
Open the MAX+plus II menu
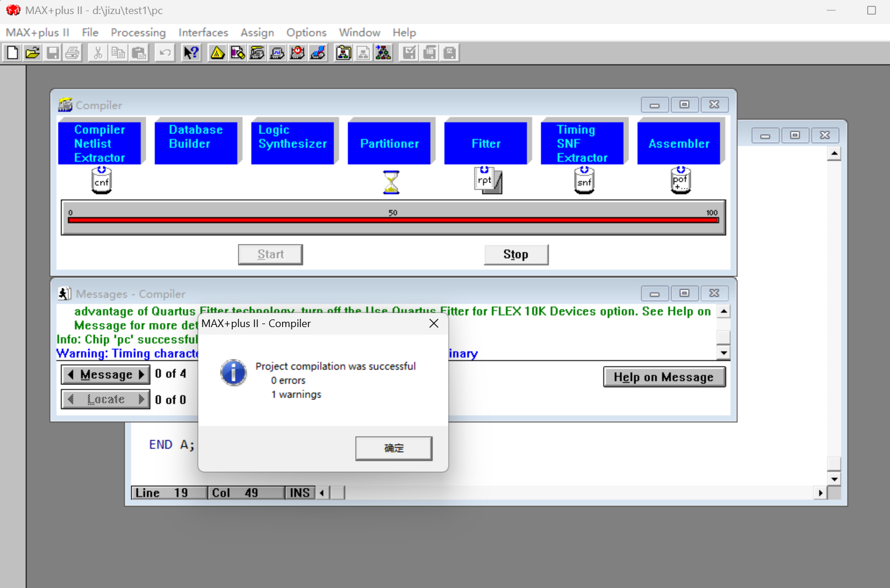37,33
